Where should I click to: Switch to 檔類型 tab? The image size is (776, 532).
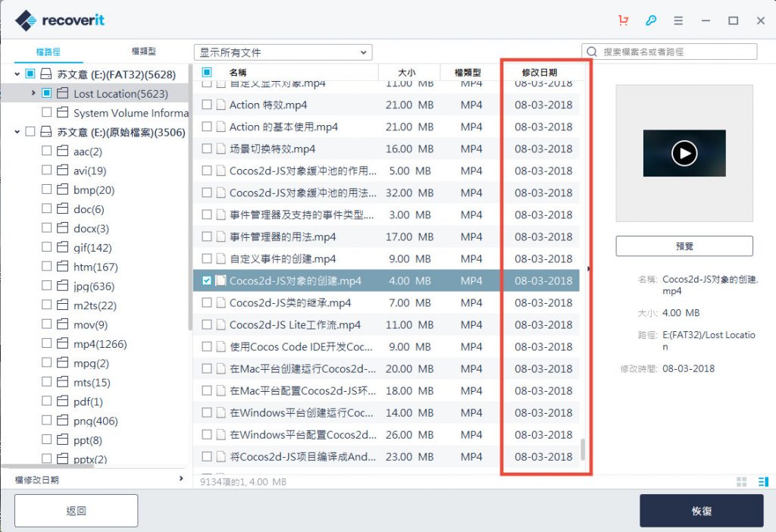[143, 51]
